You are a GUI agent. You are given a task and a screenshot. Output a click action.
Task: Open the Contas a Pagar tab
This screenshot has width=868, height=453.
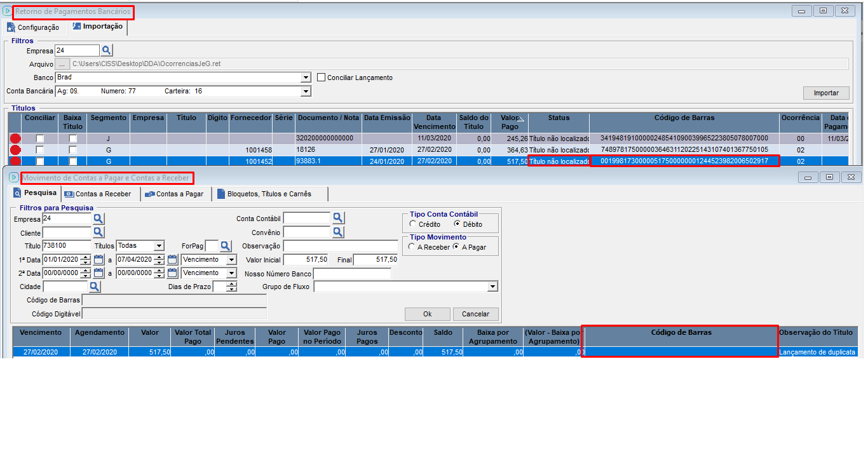point(175,194)
